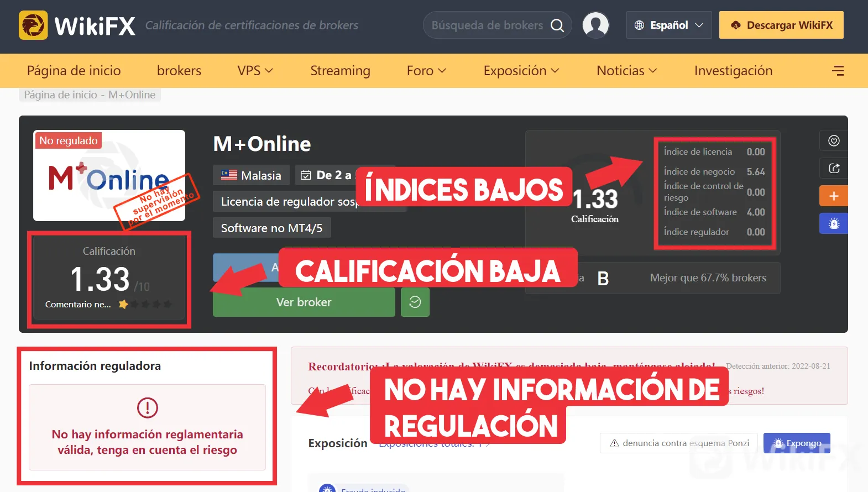
Task: Click the Malaysia flag icon
Action: (x=229, y=175)
